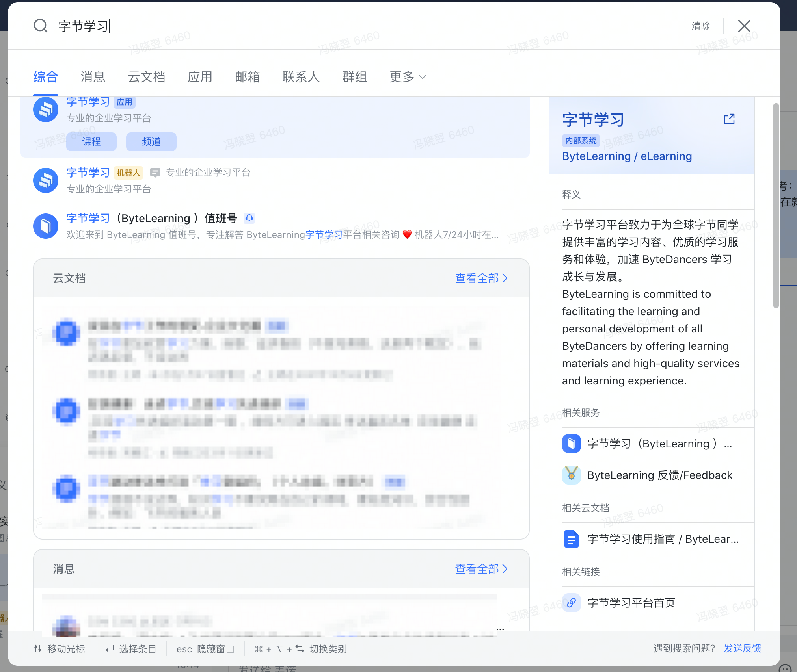
Task: Open the second blurred cloud document icon
Action: 66,412
